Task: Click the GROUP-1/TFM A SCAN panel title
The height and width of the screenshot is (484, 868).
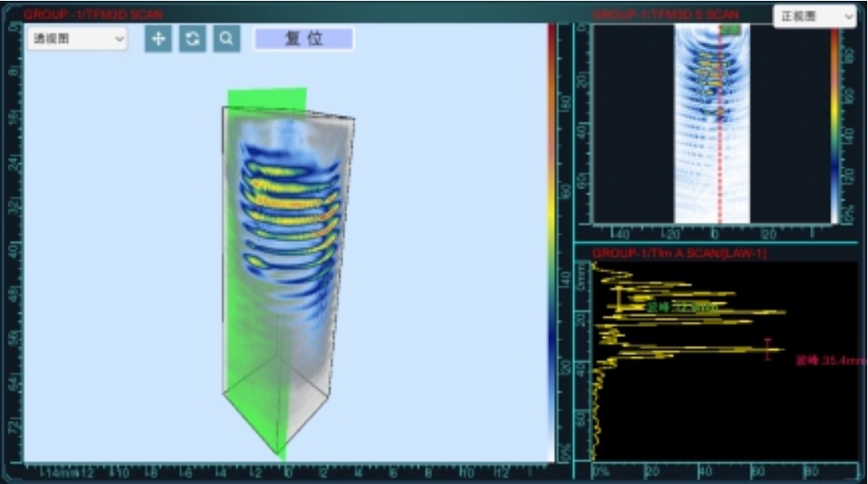Action: [x=678, y=253]
